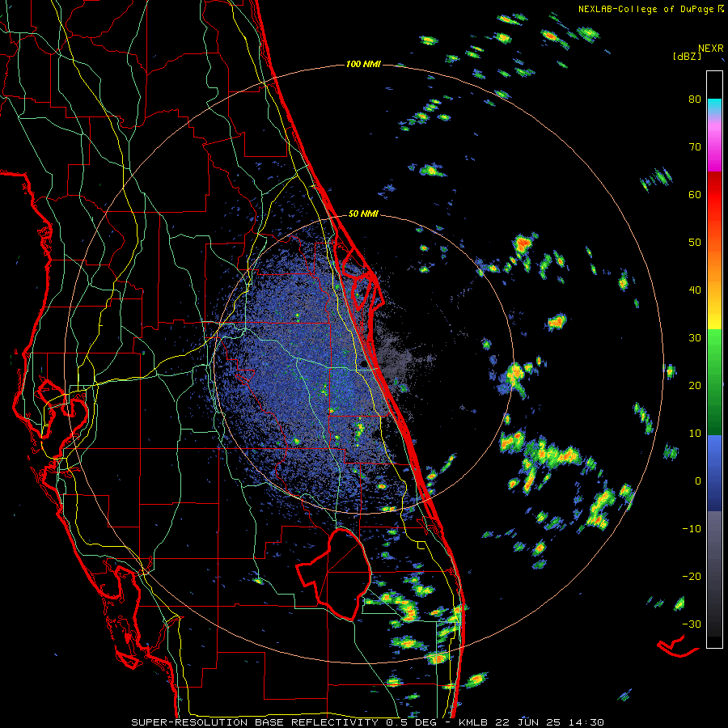
Task: Select the "30" value on dBZ scale
Action: point(695,338)
